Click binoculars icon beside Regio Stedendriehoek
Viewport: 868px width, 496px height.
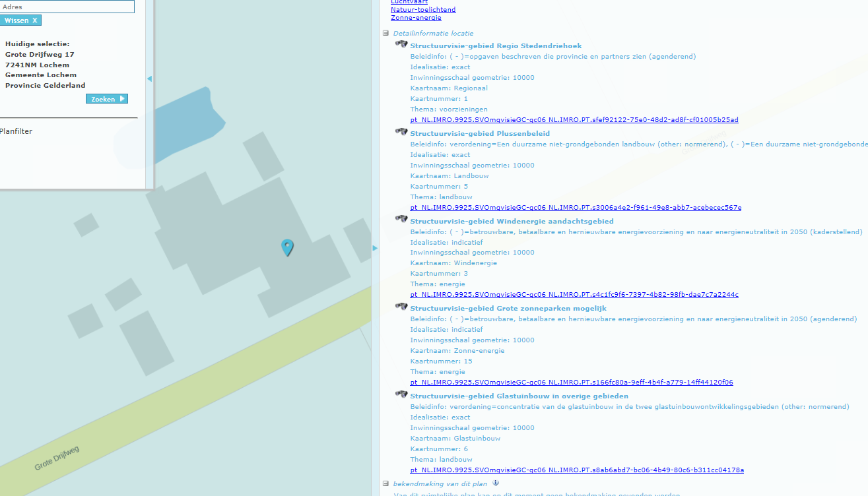[401, 44]
